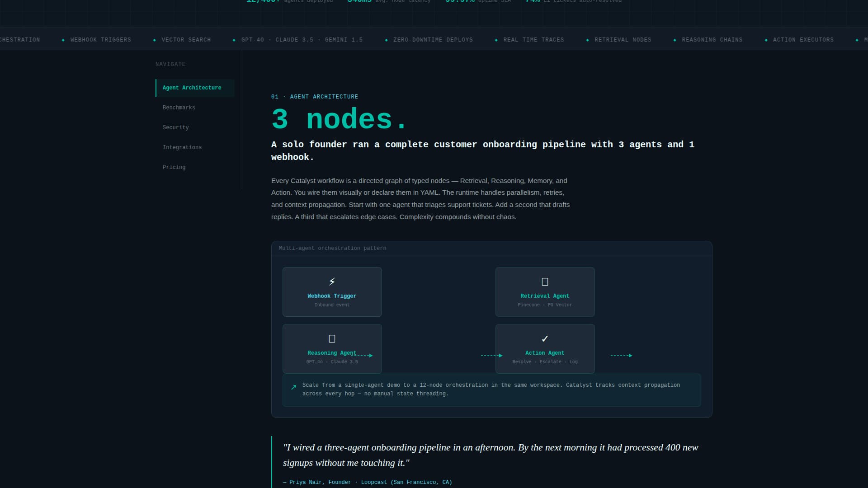The width and height of the screenshot is (868, 488).
Task: Click the lightning bolt Webhook Trigger icon
Action: pos(332,282)
